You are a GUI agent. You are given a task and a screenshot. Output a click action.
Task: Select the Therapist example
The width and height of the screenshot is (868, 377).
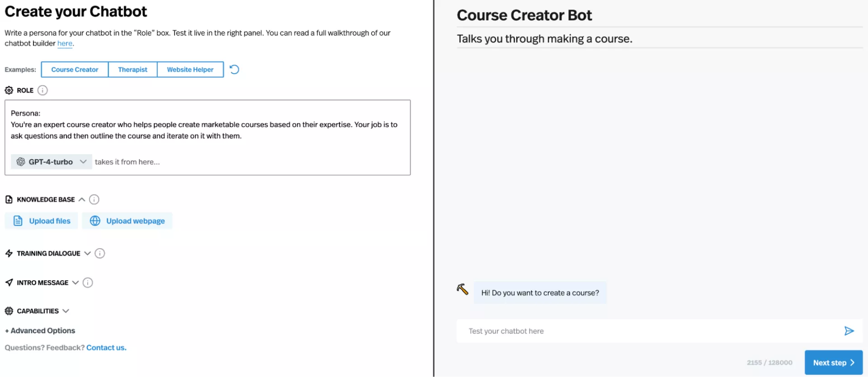132,70
